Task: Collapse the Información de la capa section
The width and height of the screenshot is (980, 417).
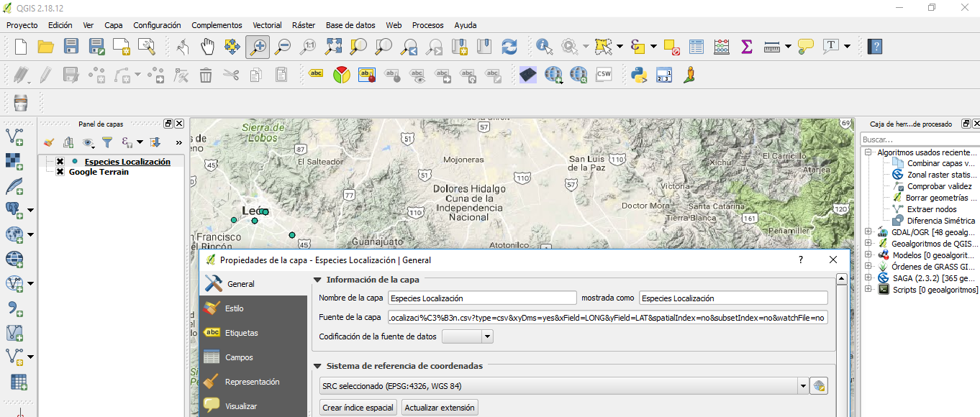Action: (x=317, y=280)
